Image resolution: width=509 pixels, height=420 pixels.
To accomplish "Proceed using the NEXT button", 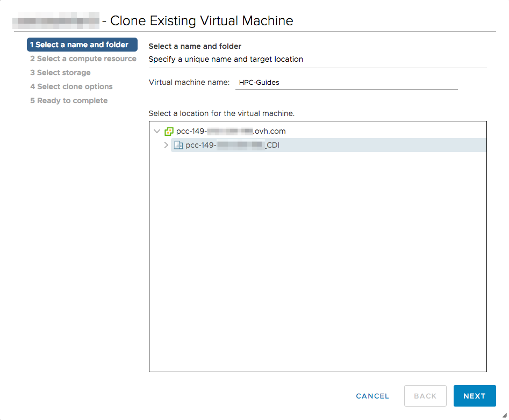I will click(475, 396).
